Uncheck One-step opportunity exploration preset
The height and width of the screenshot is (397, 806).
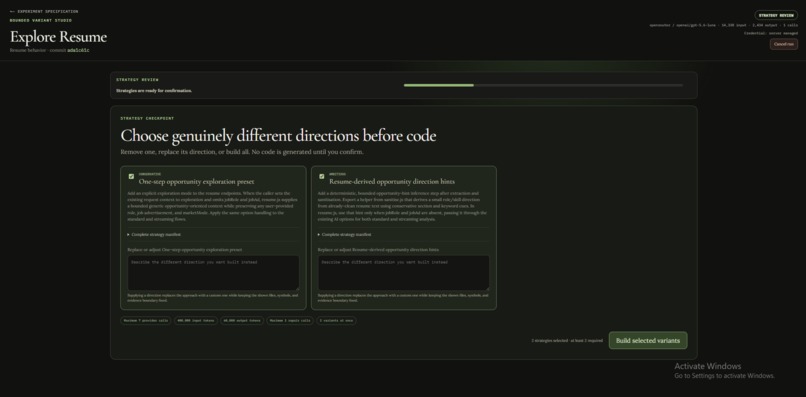click(x=131, y=176)
